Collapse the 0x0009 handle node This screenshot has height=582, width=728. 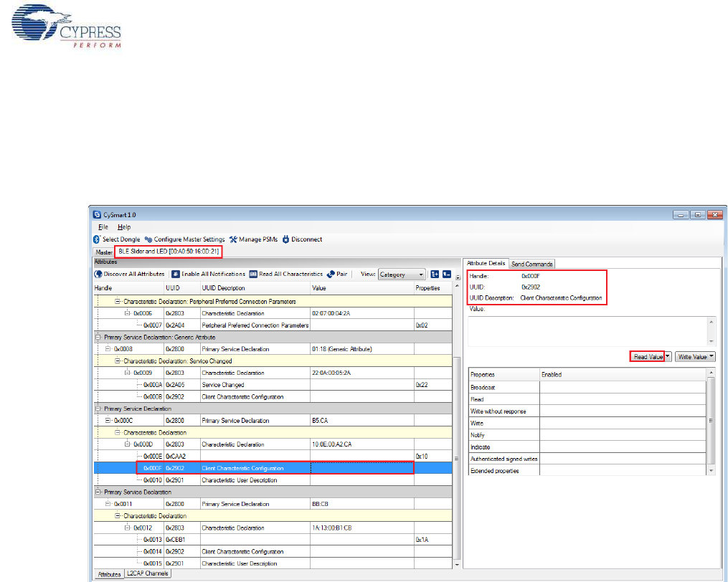[x=127, y=373]
